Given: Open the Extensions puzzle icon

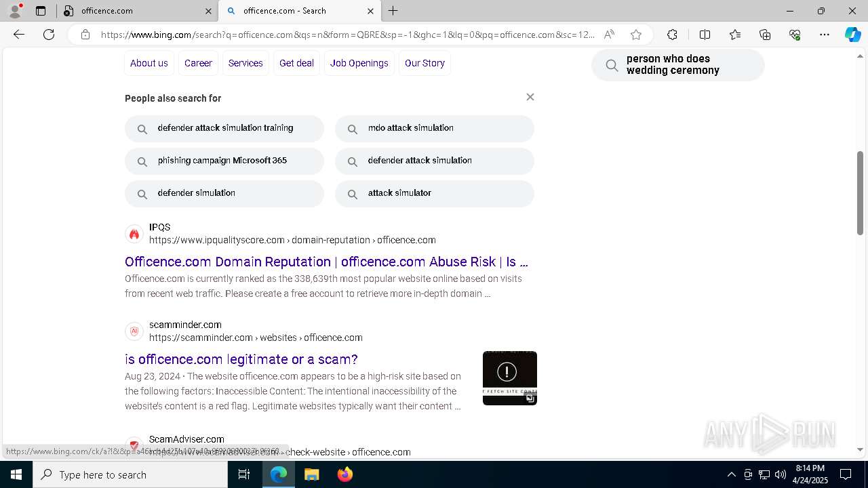Looking at the screenshot, I should pos(672,35).
